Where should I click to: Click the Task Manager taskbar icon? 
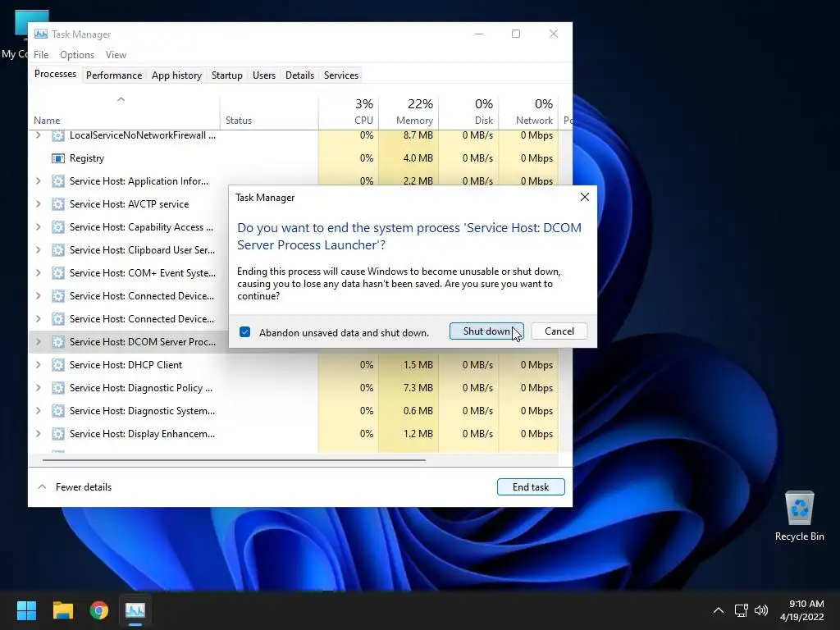click(x=135, y=610)
